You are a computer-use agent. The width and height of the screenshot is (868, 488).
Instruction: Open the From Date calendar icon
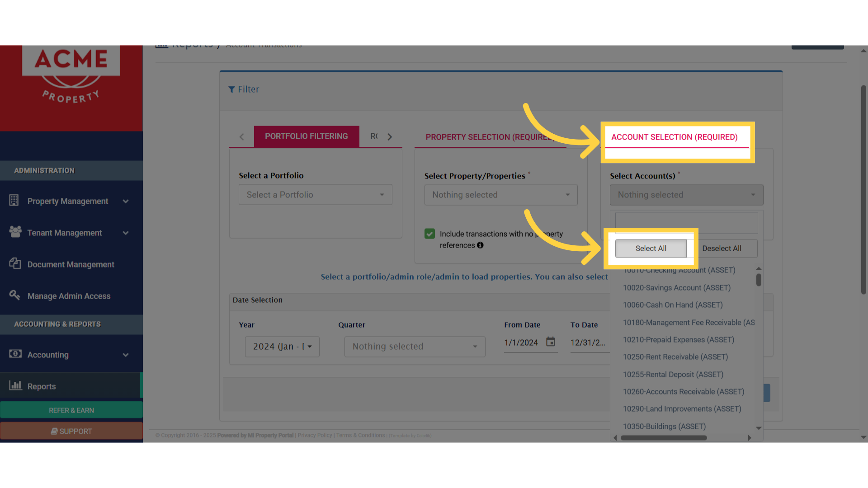[550, 342]
